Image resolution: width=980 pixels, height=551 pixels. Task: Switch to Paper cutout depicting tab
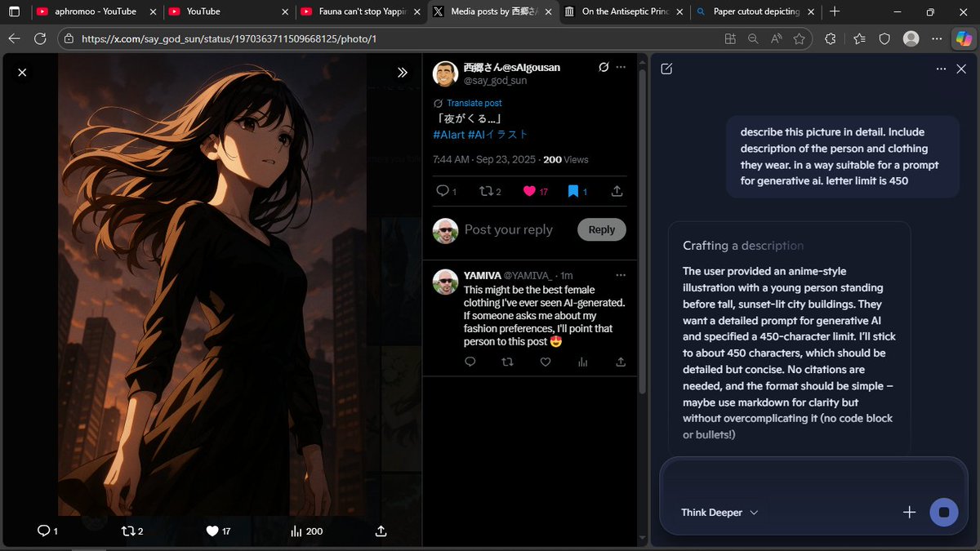click(755, 12)
